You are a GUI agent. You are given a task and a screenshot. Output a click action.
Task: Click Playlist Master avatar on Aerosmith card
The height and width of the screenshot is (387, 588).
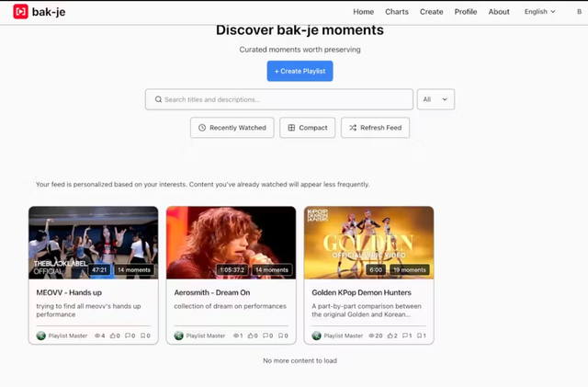tap(179, 336)
